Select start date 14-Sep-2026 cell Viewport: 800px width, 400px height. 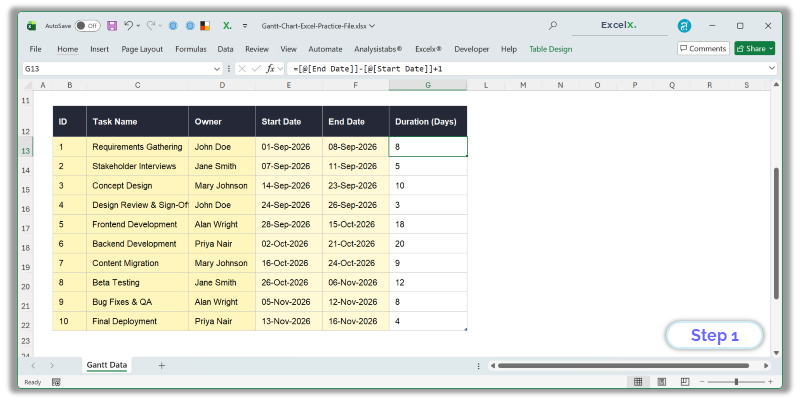click(x=289, y=186)
